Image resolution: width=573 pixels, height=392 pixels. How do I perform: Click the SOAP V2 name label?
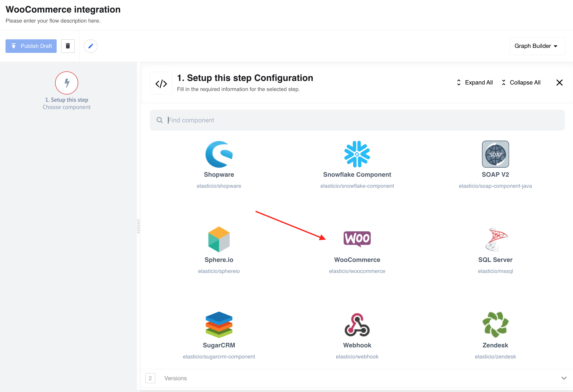click(495, 175)
